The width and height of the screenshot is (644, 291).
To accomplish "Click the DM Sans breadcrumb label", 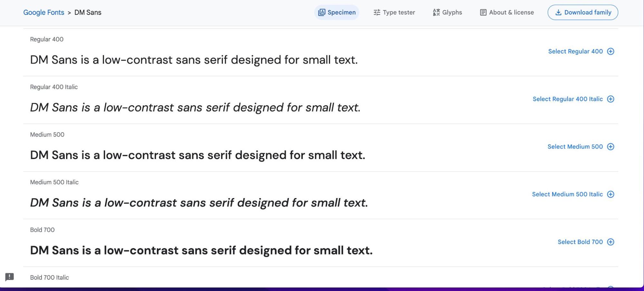I will tap(88, 12).
